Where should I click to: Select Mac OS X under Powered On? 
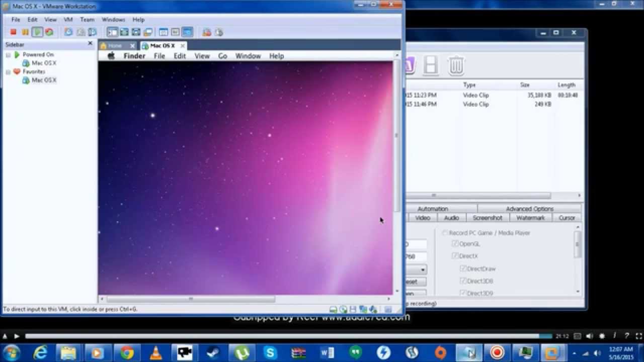[x=44, y=63]
